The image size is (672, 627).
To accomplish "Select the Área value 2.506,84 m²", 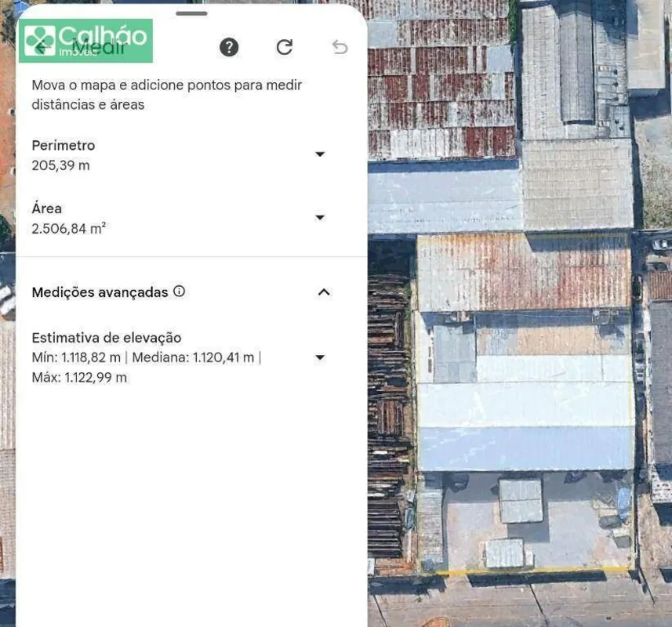I will tap(68, 228).
